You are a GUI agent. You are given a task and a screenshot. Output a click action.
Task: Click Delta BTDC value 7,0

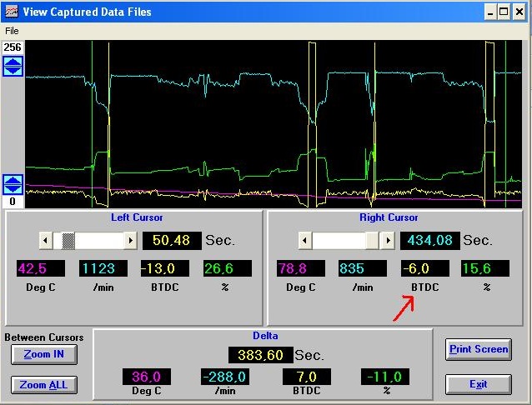click(x=307, y=377)
